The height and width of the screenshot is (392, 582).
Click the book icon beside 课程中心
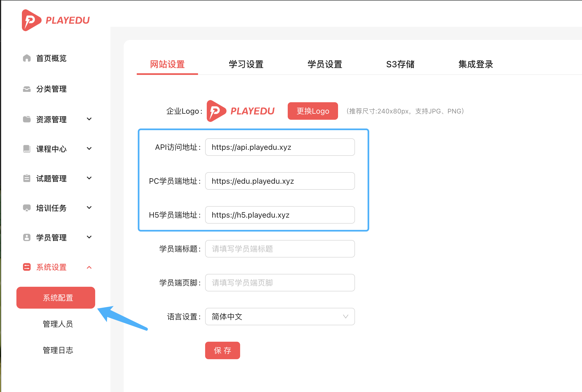(x=27, y=149)
